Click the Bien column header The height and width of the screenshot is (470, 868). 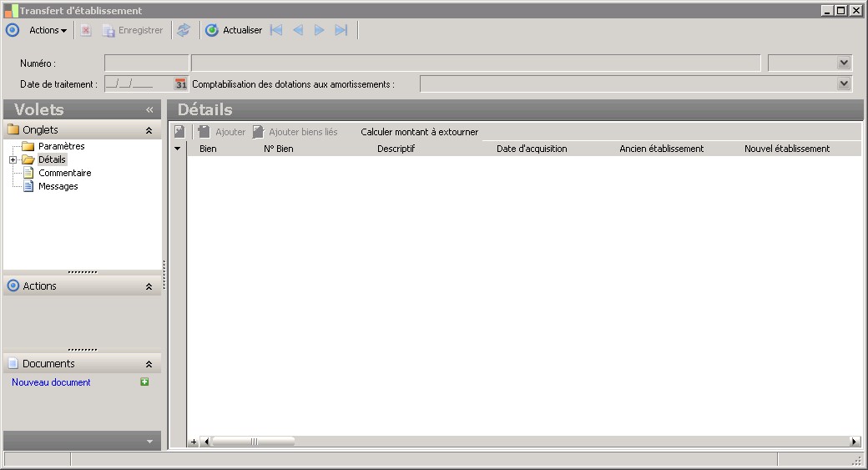pos(208,149)
